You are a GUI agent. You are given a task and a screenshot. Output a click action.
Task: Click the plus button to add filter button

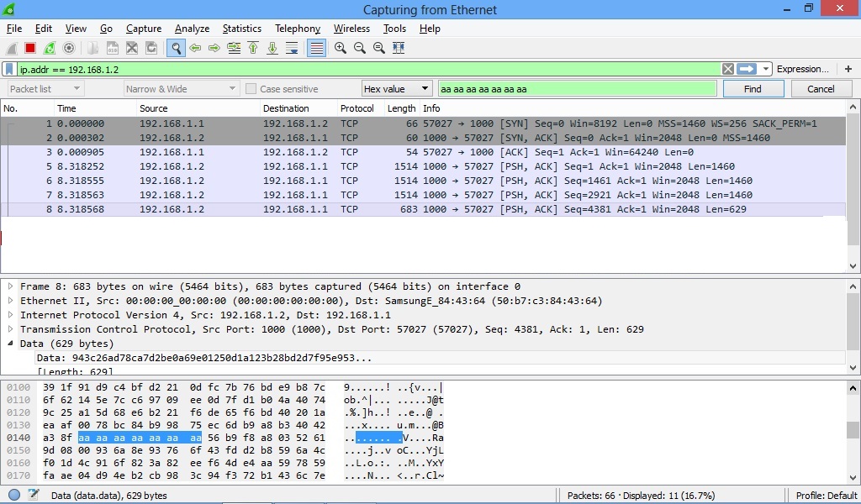point(848,69)
